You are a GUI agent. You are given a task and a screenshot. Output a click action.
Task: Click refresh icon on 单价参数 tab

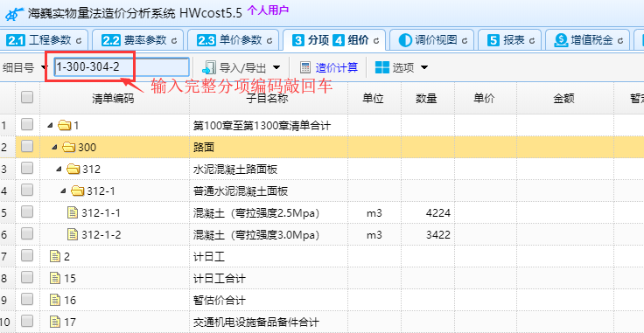pos(269,40)
